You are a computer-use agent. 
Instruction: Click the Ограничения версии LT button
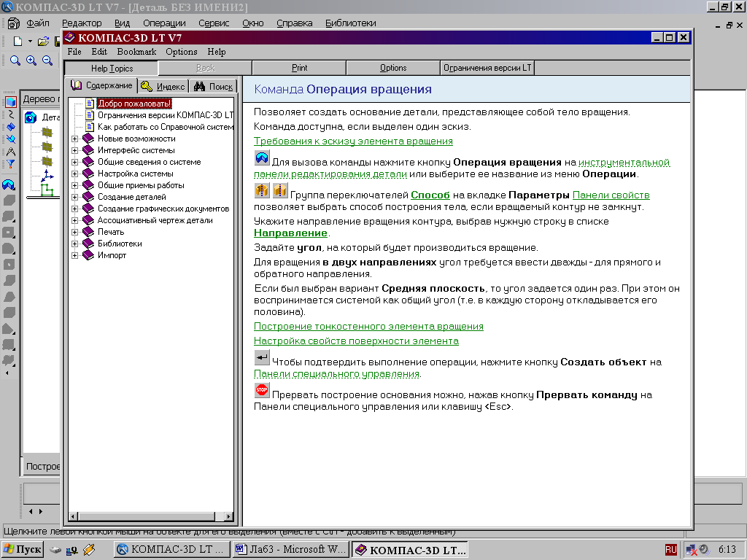point(487,68)
